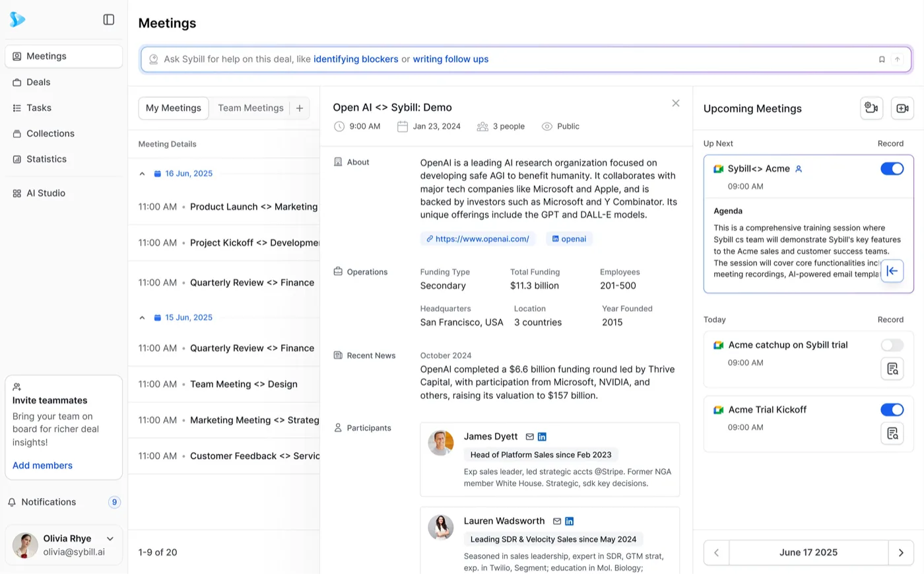Screen dimensions: 924x574
Task: Open notes icon for Acme Trial Kickoff
Action: tap(892, 433)
